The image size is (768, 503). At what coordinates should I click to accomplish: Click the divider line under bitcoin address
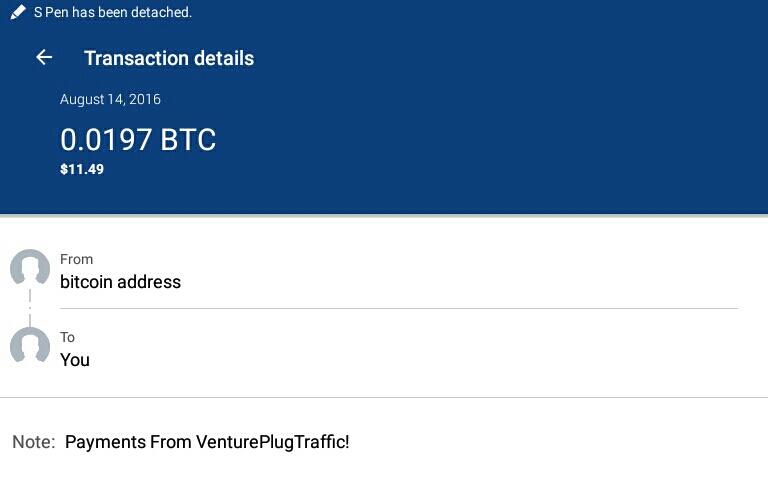tap(398, 308)
